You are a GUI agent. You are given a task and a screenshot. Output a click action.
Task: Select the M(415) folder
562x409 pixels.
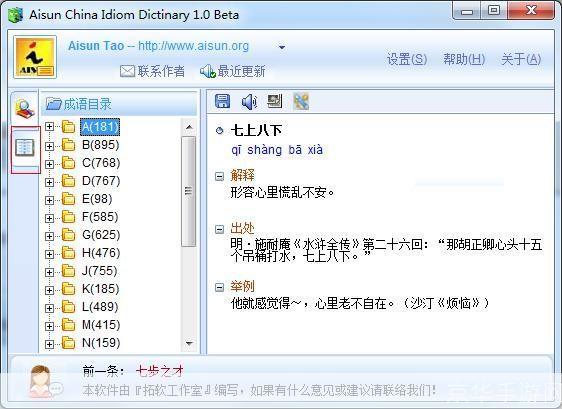(x=101, y=325)
